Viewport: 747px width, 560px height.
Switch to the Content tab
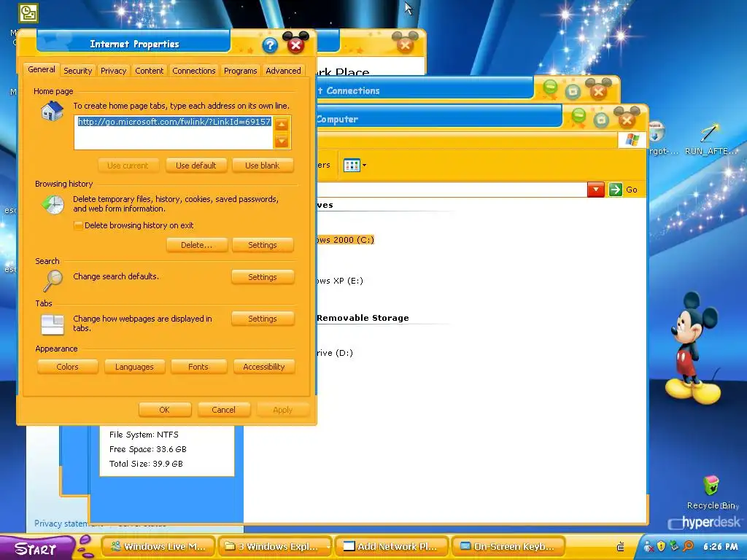click(x=149, y=71)
